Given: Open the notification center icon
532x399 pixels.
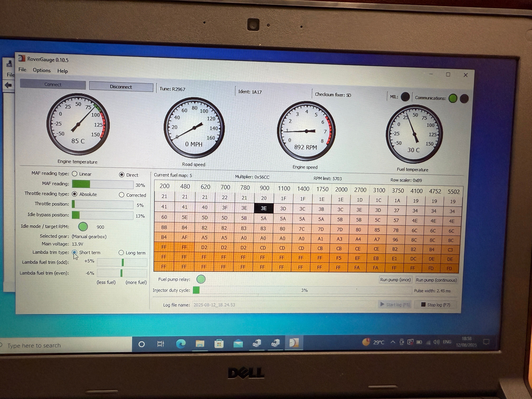Looking at the screenshot, I should [x=486, y=342].
